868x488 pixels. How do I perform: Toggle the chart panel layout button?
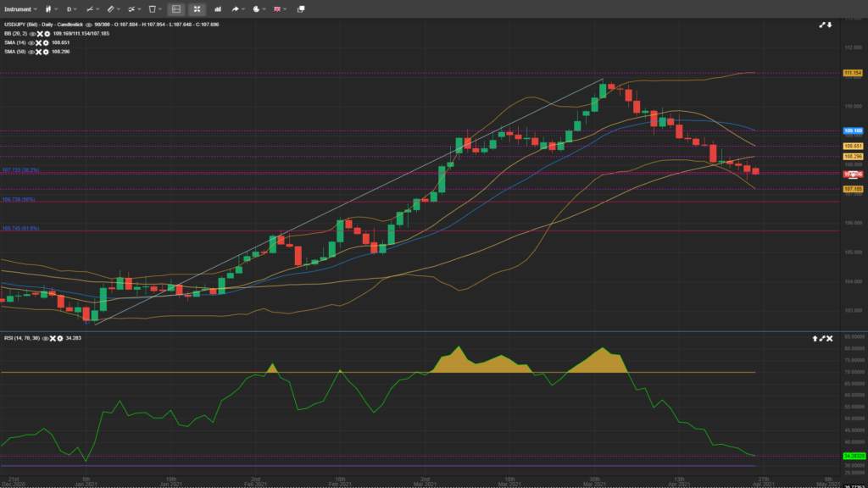pos(176,8)
